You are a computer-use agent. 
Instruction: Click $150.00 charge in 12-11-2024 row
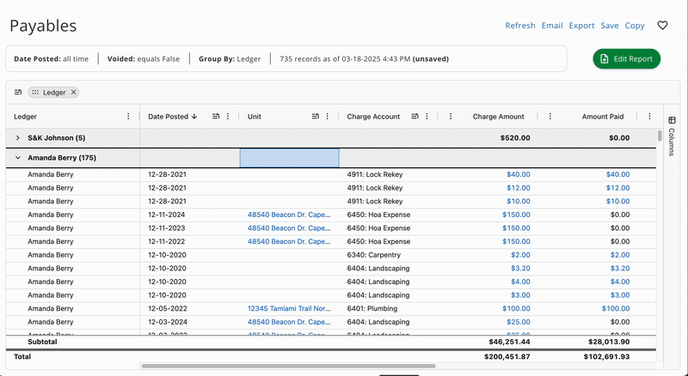516,215
